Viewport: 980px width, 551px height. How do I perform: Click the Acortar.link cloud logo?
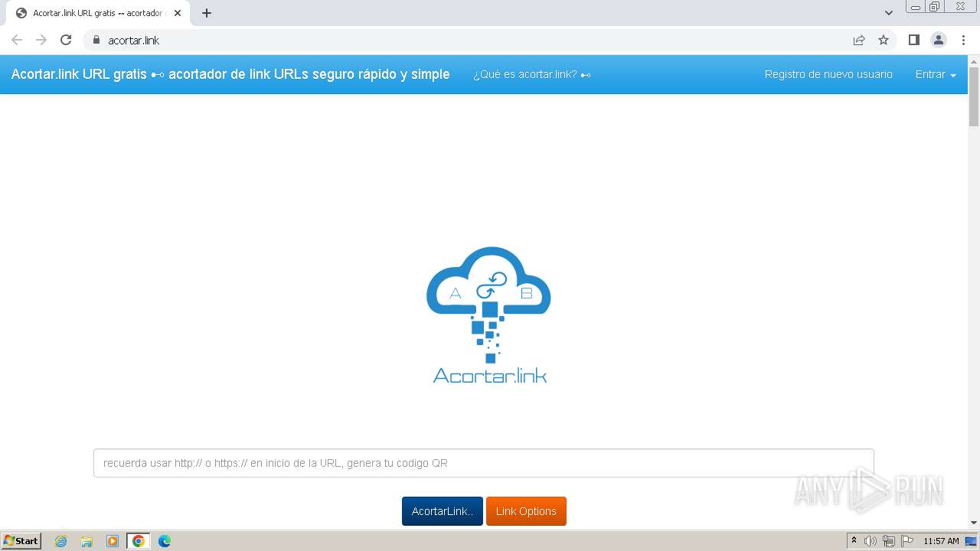point(489,315)
